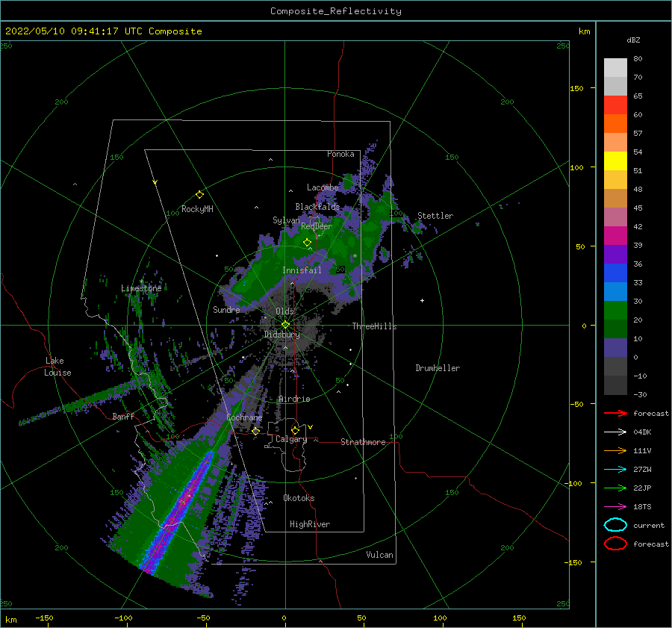Click the -150 tick on the bottom axis
Screen dimensions: 672x628
[44, 618]
